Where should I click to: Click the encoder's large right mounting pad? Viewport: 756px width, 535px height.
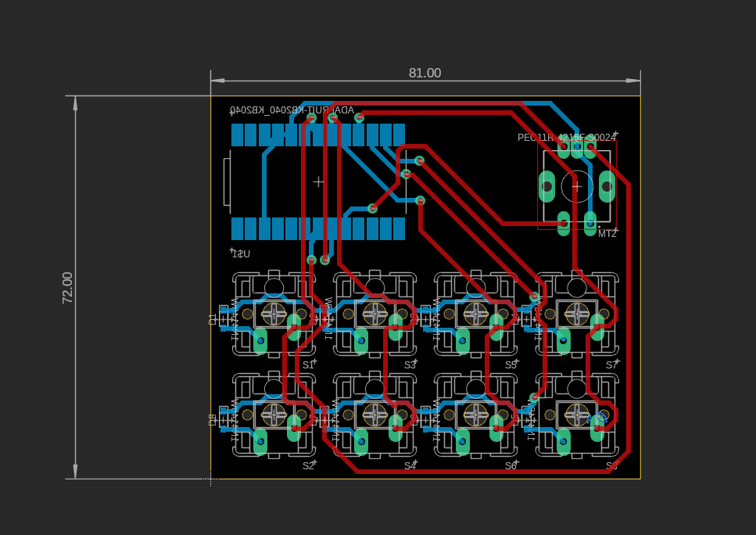click(607, 185)
